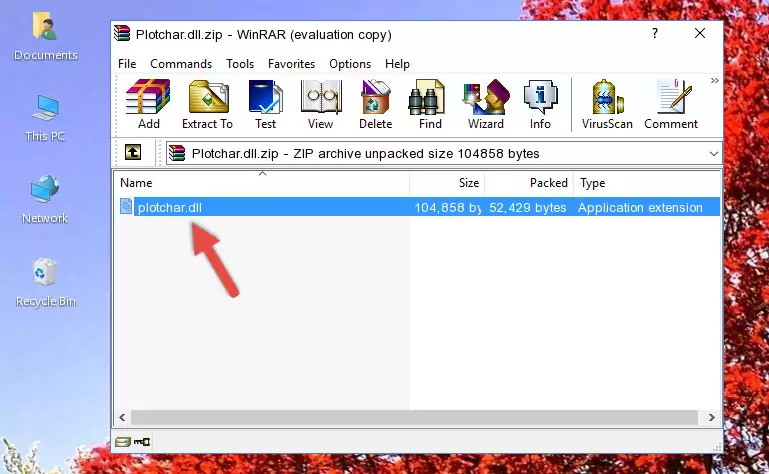Click the disk drive status bar icon
This screenshot has height=474, width=769.
[x=123, y=442]
